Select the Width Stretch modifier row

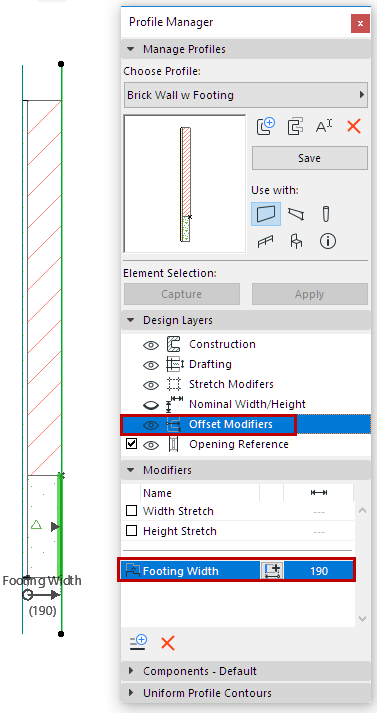pyautogui.click(x=237, y=511)
